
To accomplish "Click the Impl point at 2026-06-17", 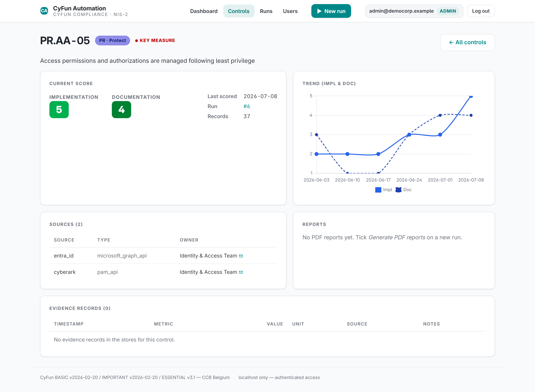I will [x=378, y=154].
